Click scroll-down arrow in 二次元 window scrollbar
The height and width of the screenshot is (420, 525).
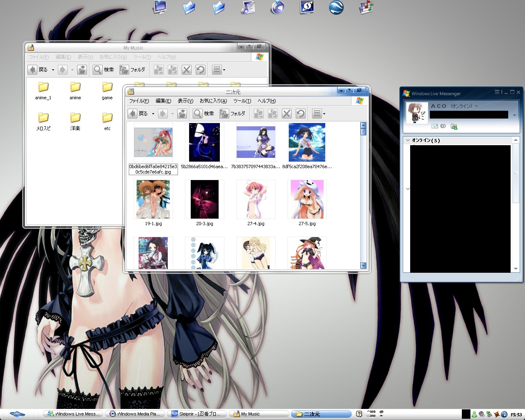click(x=363, y=265)
